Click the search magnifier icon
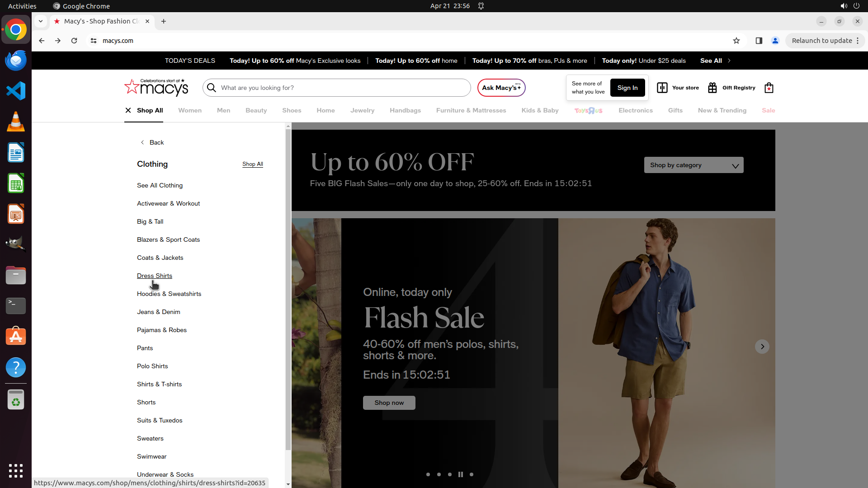Viewport: 868px width, 488px height. click(212, 88)
